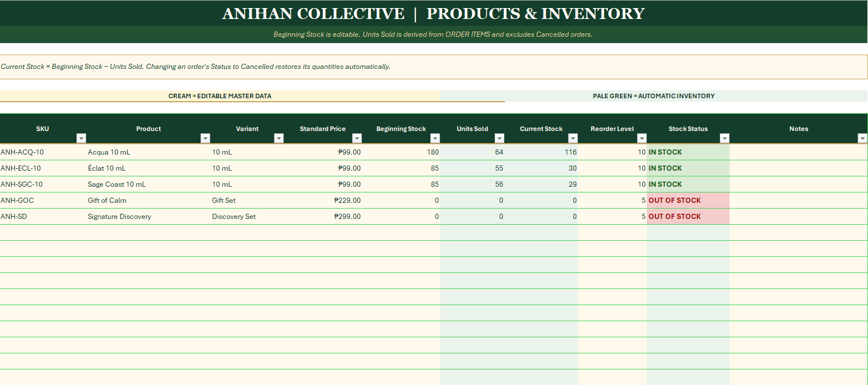Click the Current Stock formula note
This screenshot has height=385, width=868.
434,67
